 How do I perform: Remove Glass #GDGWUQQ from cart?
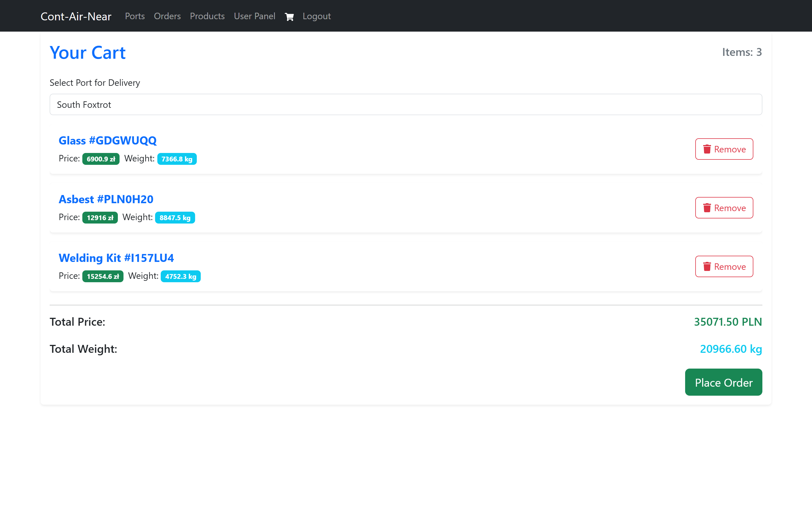(724, 149)
